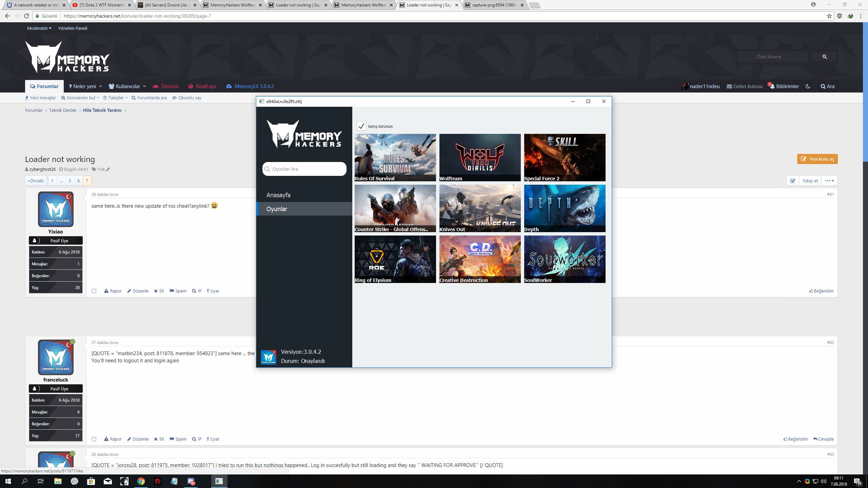This screenshot has width=868, height=488.
Task: Click Uyar on Yixiao's post
Action: click(213, 291)
